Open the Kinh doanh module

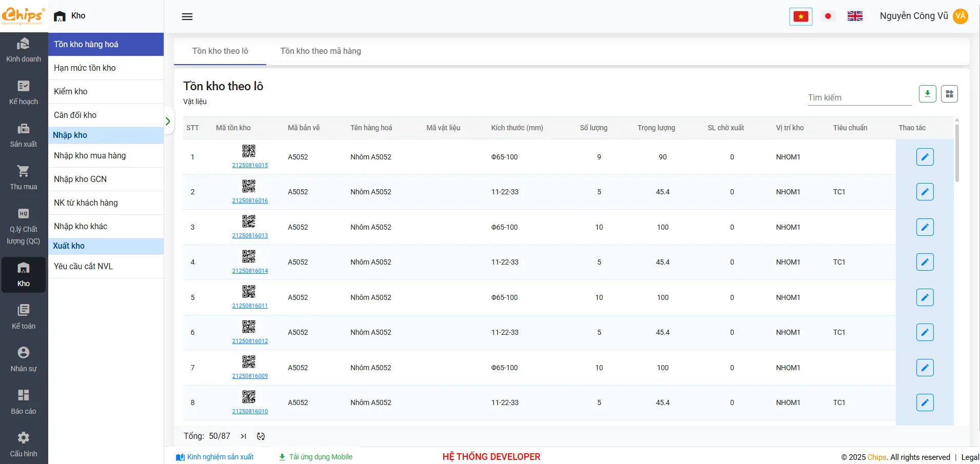pyautogui.click(x=24, y=50)
